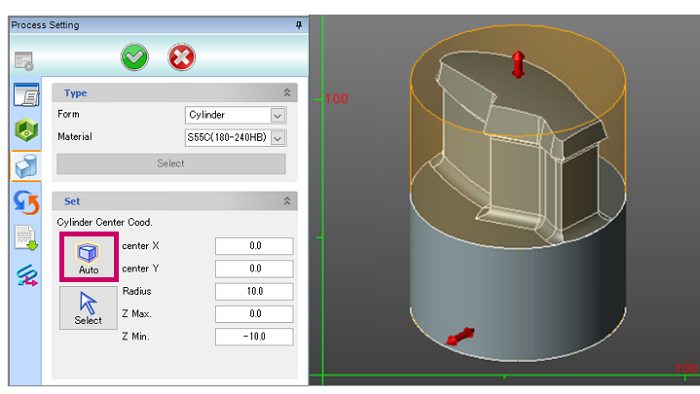This screenshot has width=700, height=394.
Task: Click the Select arrow cursor button
Action: (x=88, y=308)
